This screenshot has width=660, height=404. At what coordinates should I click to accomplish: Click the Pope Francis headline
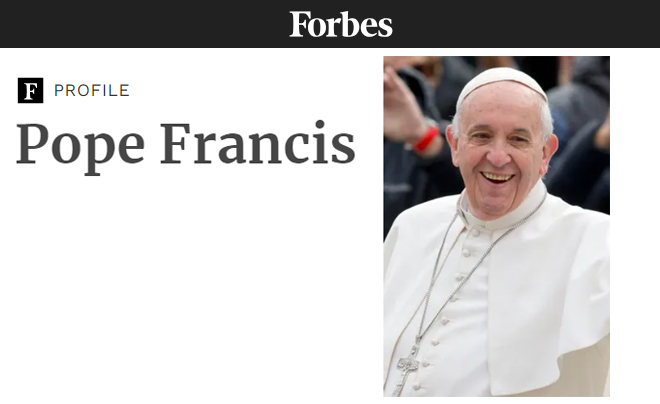tap(186, 145)
